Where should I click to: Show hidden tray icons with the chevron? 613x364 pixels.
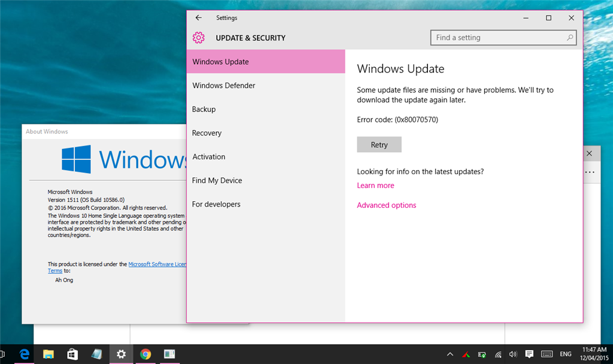(x=450, y=354)
